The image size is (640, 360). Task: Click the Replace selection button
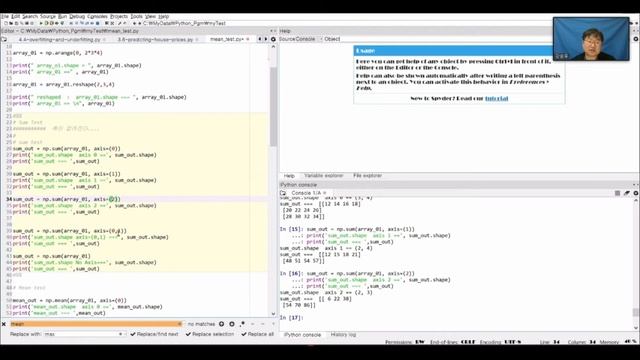(210, 334)
